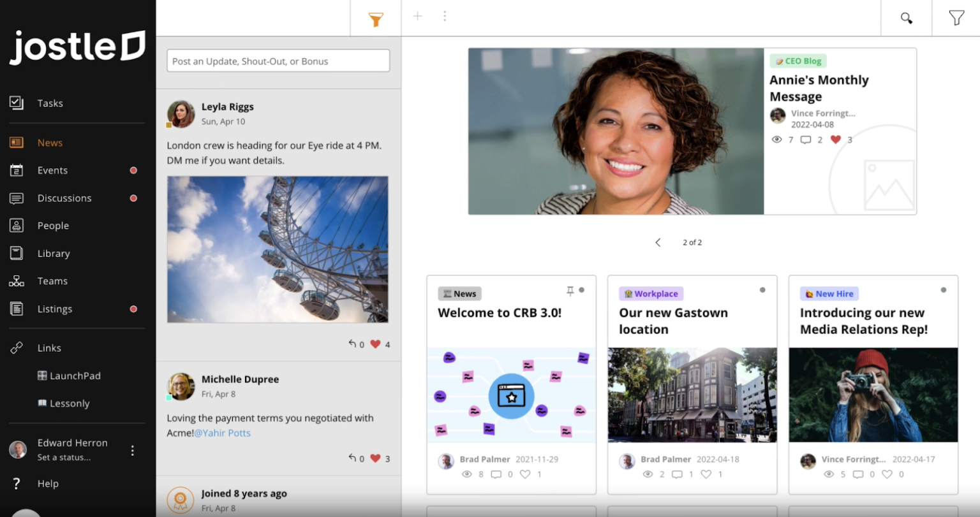980x517 pixels.
Task: Open Edward Herron's profile options menu
Action: click(x=132, y=450)
